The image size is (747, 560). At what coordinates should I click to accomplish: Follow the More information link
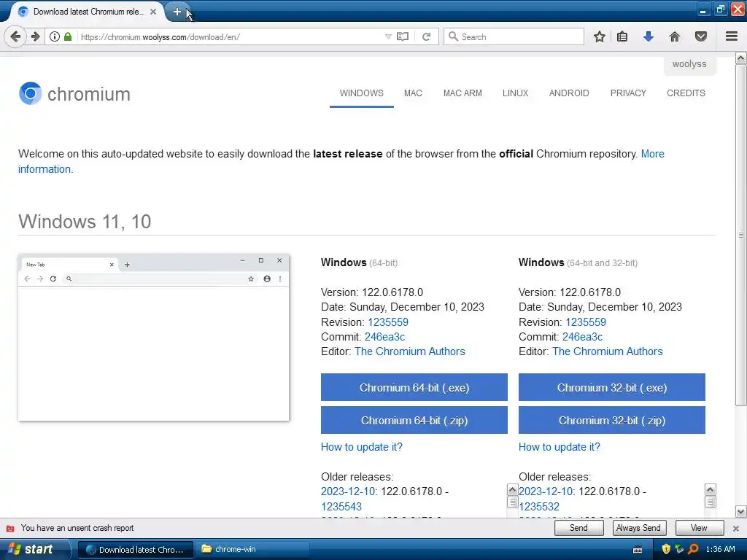pyautogui.click(x=652, y=154)
